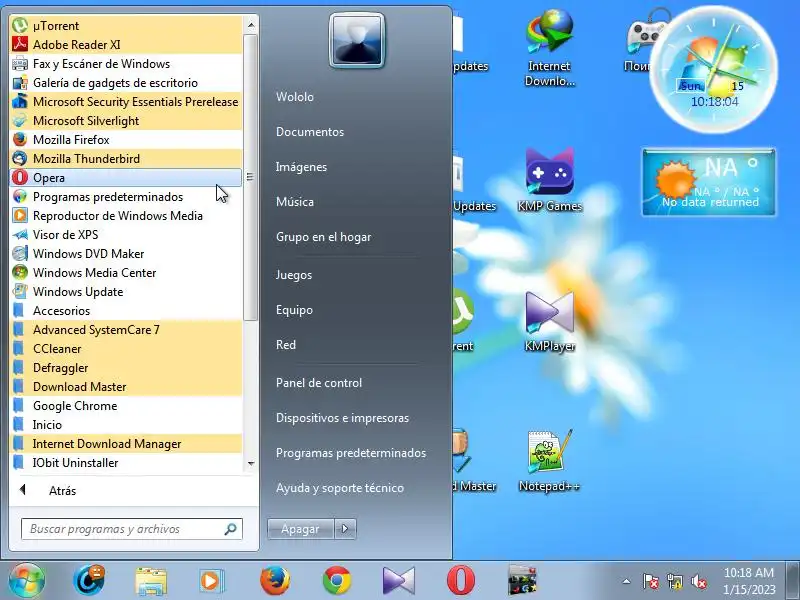Expand the IObit Uninstaller folder
This screenshot has height=600, width=800.
click(x=126, y=462)
